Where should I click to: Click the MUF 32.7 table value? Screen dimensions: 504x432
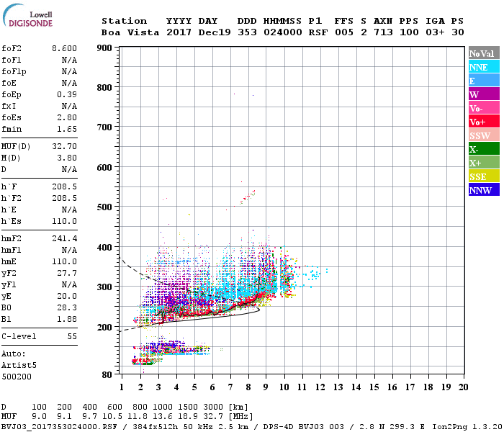[x=213, y=417]
